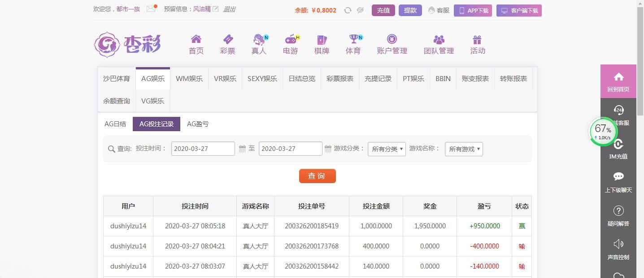The image size is (644, 278).
Task: Click the APP下载 button
Action: click(473, 10)
